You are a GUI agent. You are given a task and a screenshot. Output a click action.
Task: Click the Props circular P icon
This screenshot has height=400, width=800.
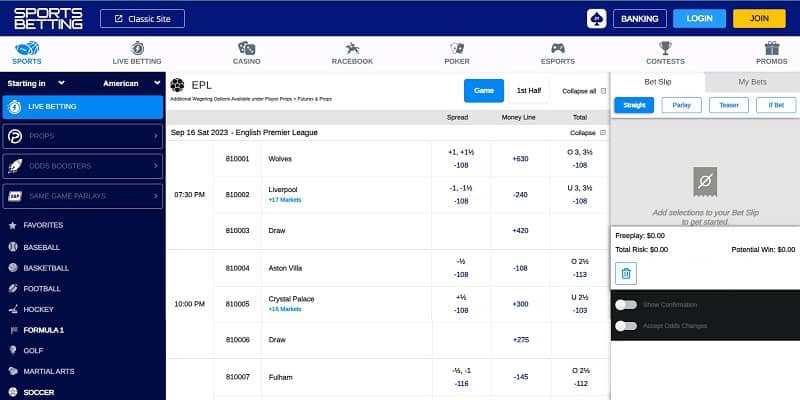[15, 136]
